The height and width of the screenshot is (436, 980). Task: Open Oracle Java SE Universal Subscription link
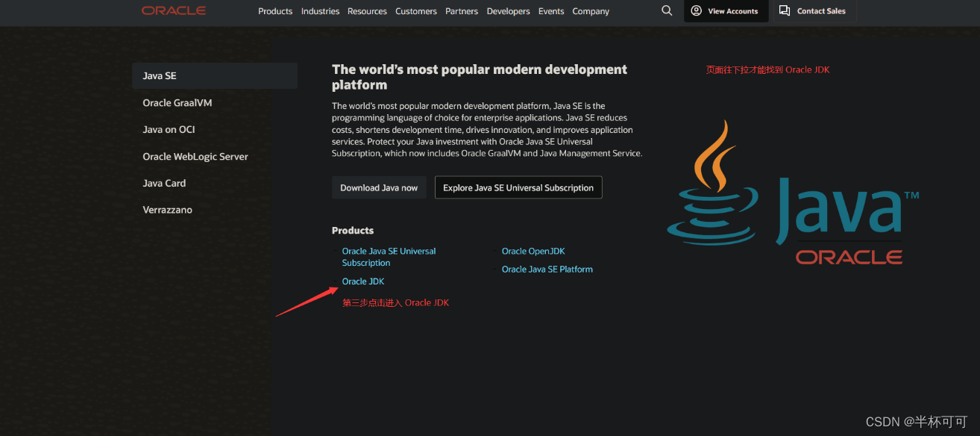[389, 257]
